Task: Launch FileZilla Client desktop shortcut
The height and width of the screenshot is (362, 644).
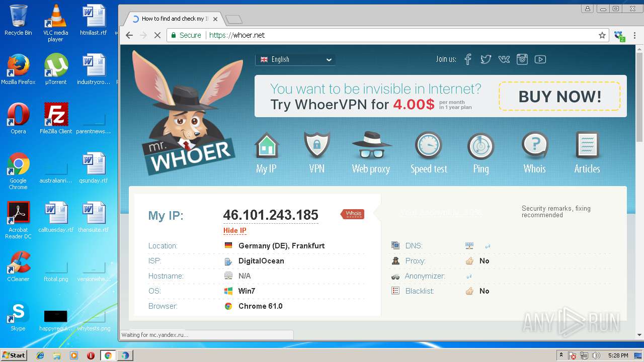Action: (56, 118)
